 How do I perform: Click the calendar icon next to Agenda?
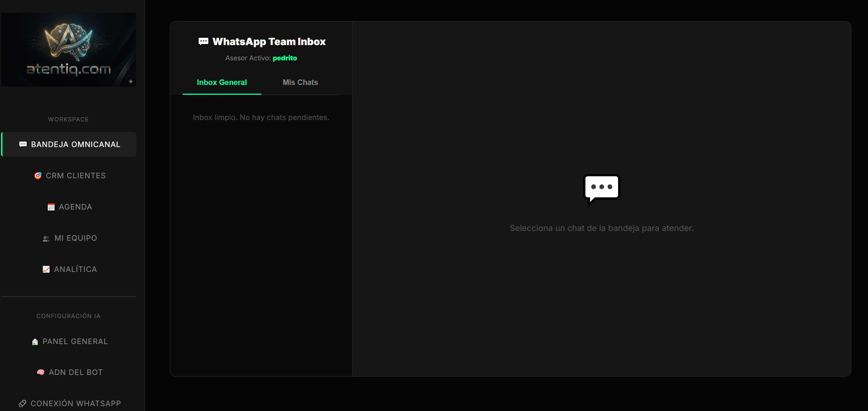51,207
